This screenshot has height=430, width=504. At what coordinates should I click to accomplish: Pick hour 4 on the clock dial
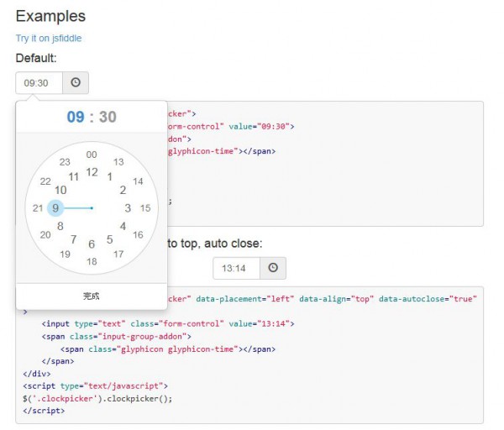tap(123, 226)
